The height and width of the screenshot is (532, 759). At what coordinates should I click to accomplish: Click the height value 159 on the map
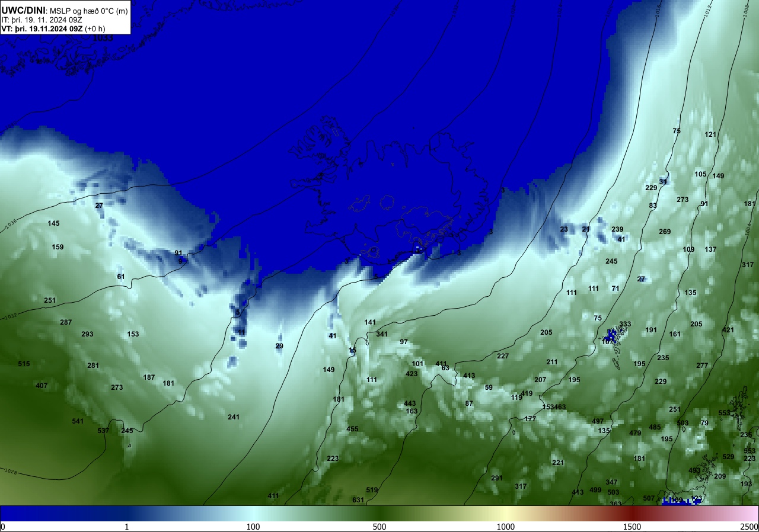pyautogui.click(x=58, y=247)
